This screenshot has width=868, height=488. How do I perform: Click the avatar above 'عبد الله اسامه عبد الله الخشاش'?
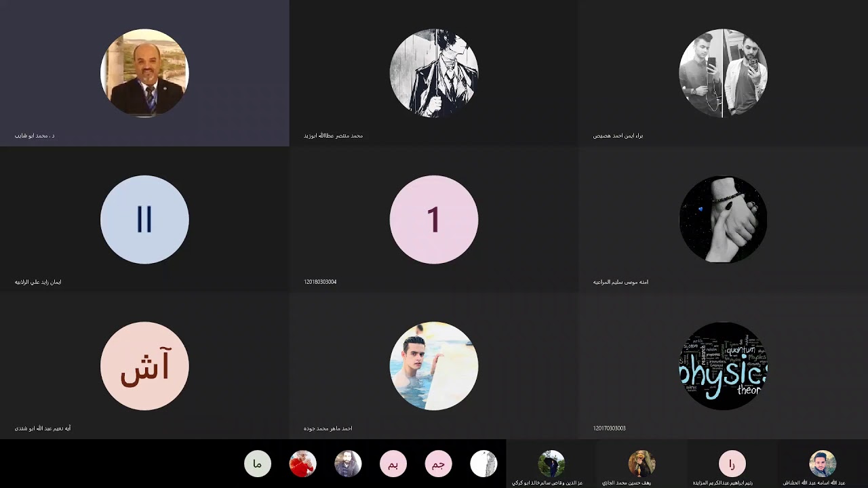click(823, 464)
